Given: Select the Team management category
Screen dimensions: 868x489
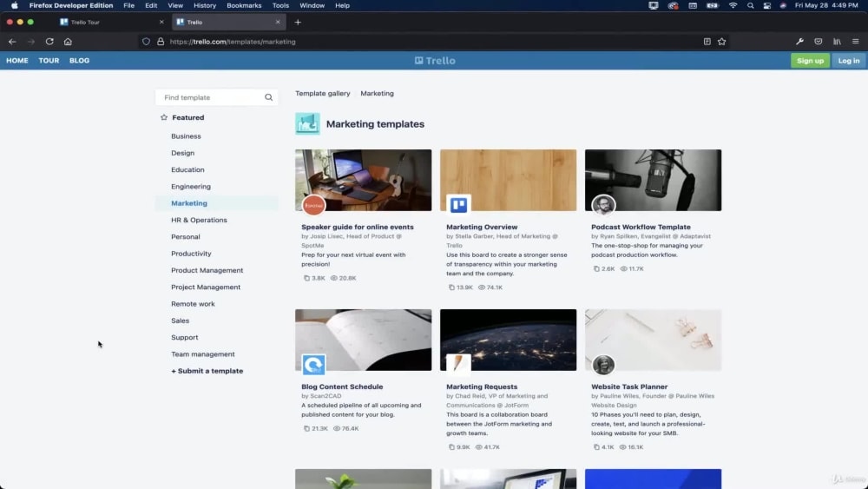Looking at the screenshot, I should [202, 354].
